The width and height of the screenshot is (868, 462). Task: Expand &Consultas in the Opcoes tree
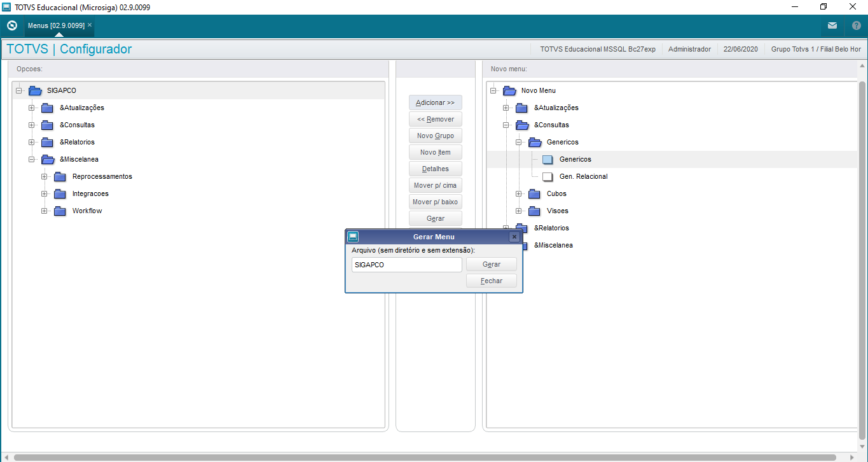32,125
